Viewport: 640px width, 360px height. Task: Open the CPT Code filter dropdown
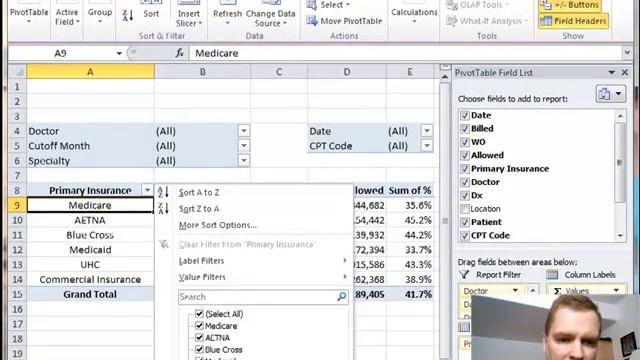tap(427, 146)
